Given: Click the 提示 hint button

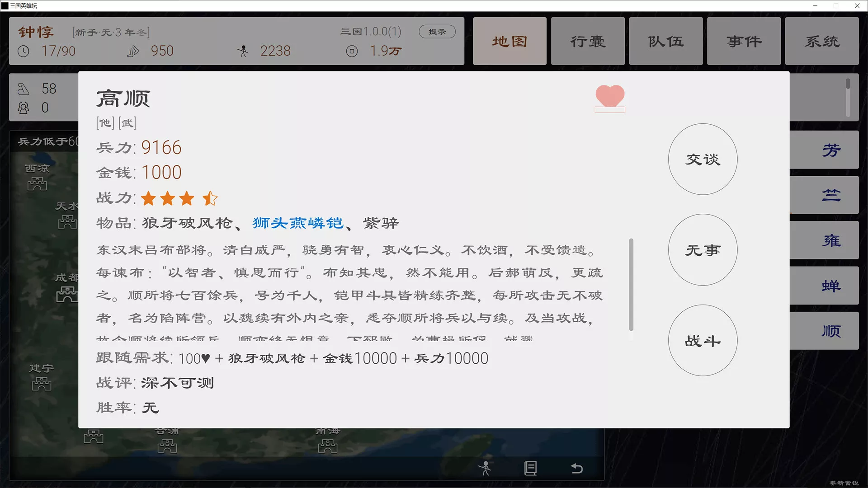Looking at the screenshot, I should (x=437, y=32).
